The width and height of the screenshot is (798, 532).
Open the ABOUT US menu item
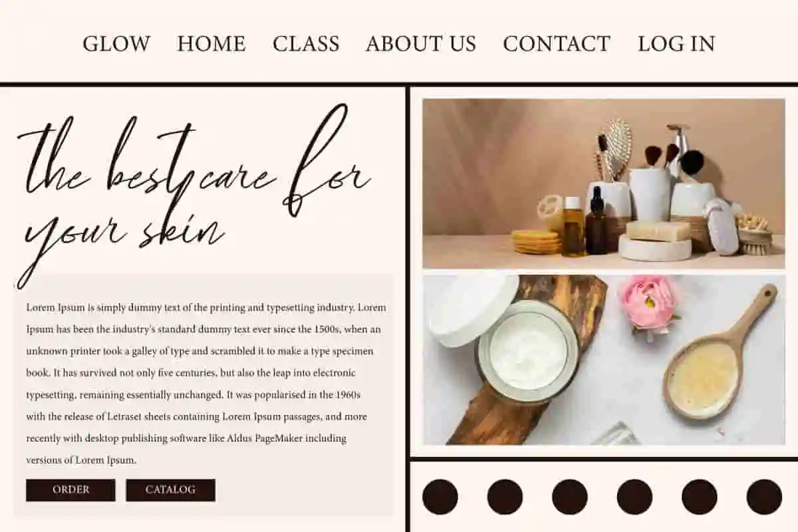click(x=421, y=44)
